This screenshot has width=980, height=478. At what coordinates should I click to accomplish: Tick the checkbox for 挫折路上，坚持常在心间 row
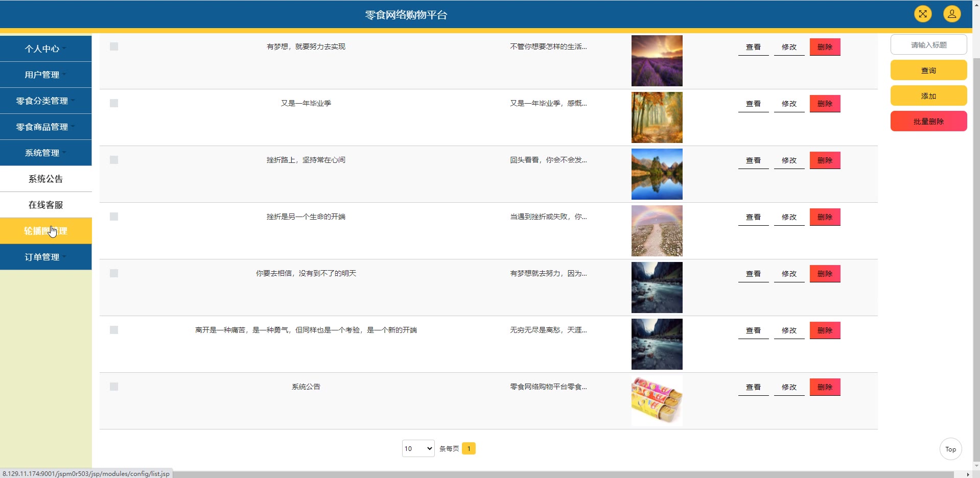coord(114,160)
